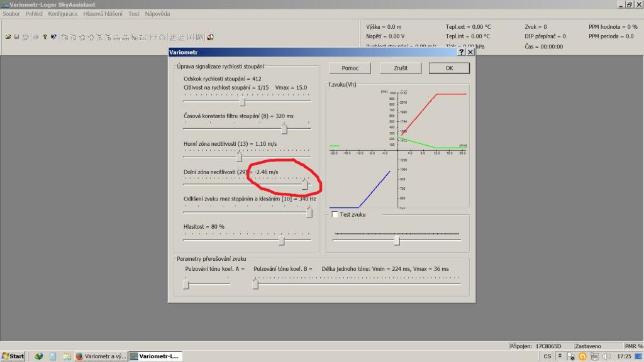Image resolution: width=644 pixels, height=362 pixels.
Task: Click the dialog's question mark help button
Action: point(461,53)
